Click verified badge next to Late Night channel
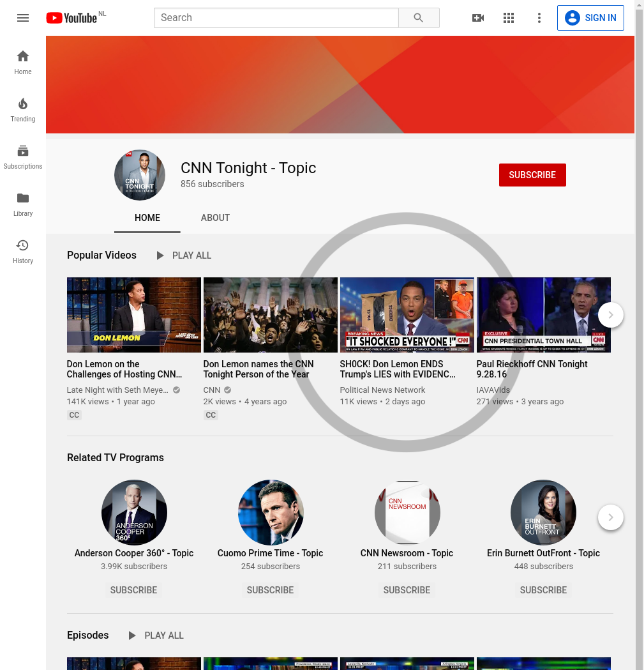644x670 pixels. click(x=176, y=390)
